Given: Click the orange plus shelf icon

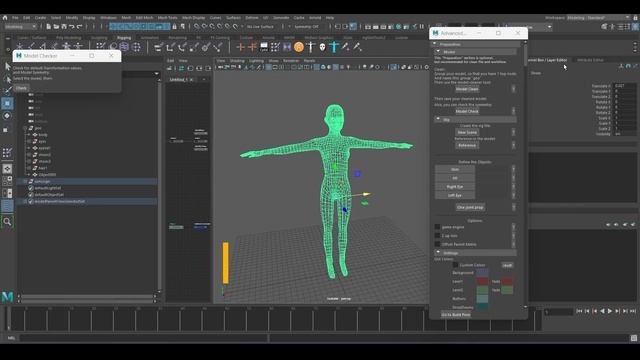Looking at the screenshot, I should tap(240, 47).
